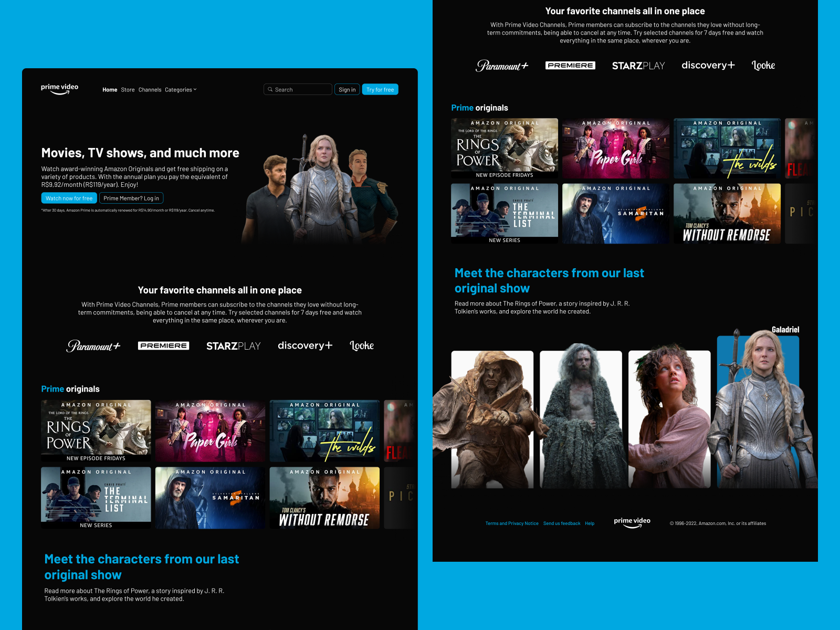Click Send us feedback link
The height and width of the screenshot is (630, 840).
[x=562, y=523]
